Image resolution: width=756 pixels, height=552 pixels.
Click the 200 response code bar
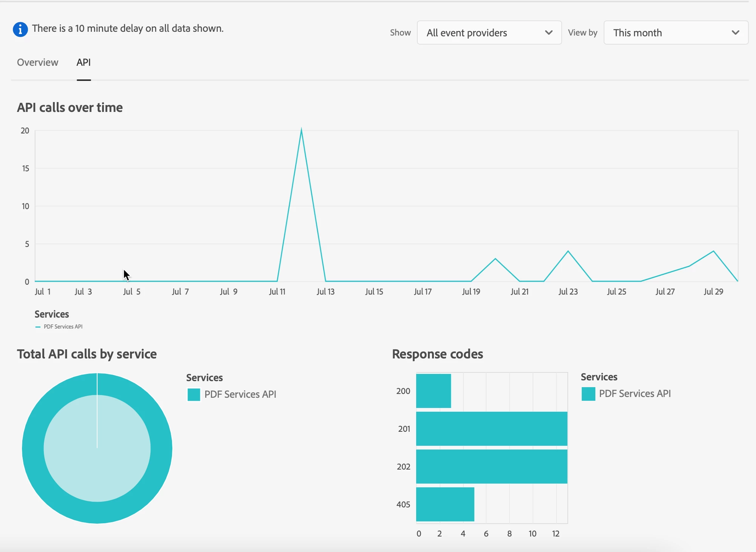(x=434, y=391)
